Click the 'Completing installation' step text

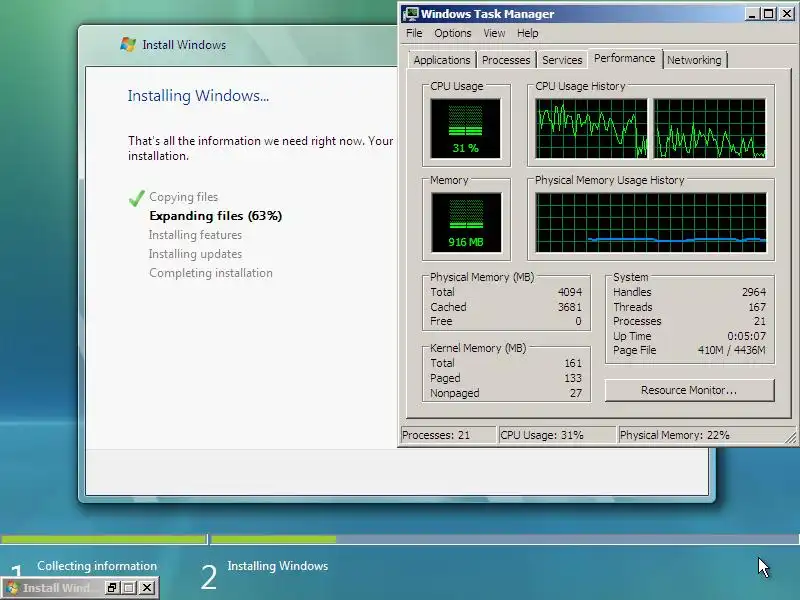(211, 273)
